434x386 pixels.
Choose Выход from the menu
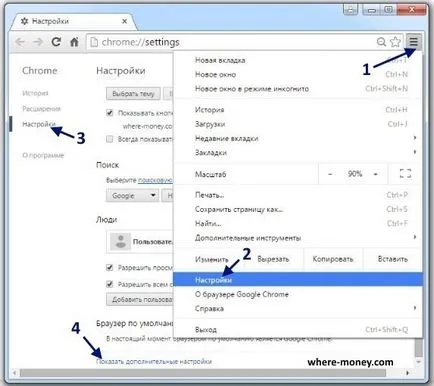pyautogui.click(x=297, y=330)
